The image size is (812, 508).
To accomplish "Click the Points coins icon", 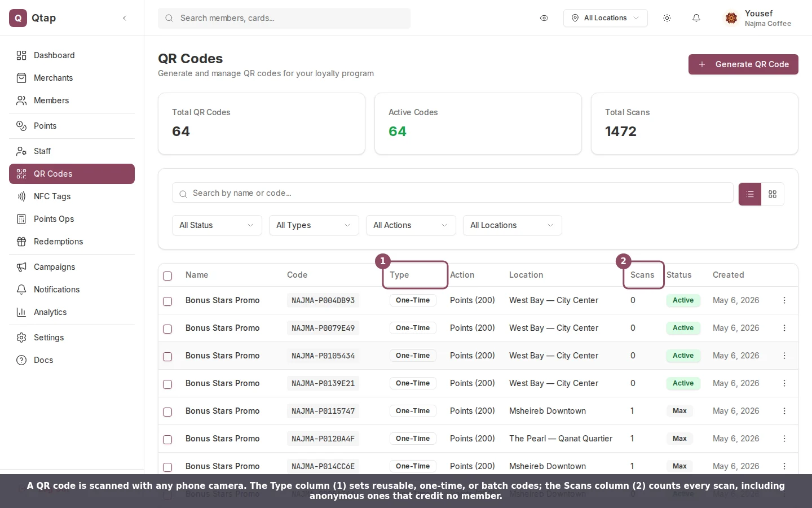I will pyautogui.click(x=21, y=126).
